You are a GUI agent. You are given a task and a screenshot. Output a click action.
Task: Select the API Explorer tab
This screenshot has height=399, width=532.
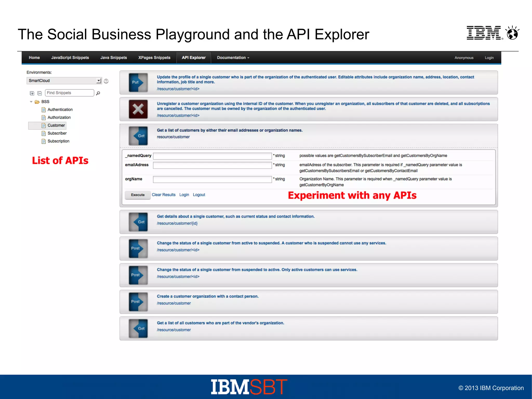(x=194, y=58)
